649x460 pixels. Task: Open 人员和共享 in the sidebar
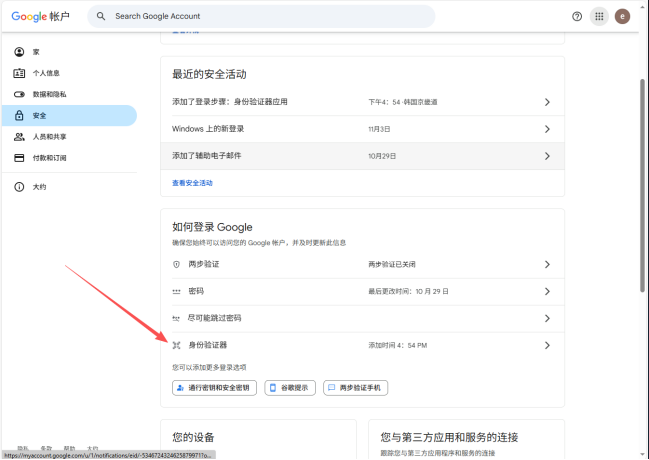[49, 137]
